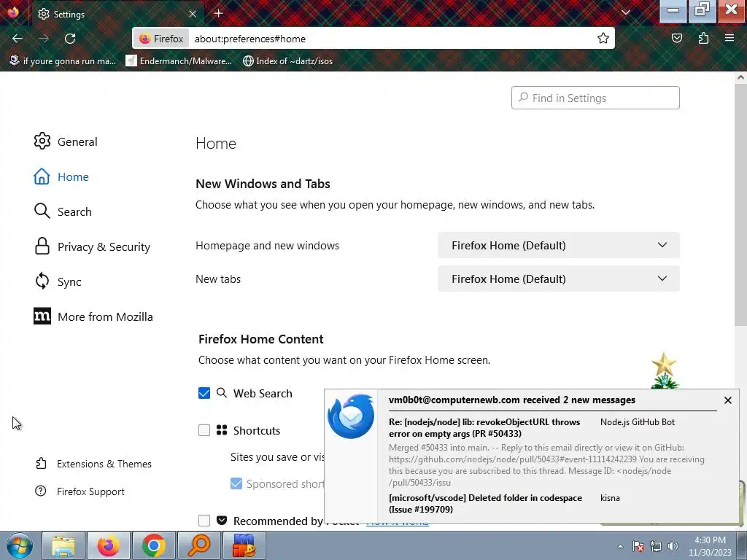Open Extensions & Themes link
The width and height of the screenshot is (747, 560).
pyautogui.click(x=93, y=464)
